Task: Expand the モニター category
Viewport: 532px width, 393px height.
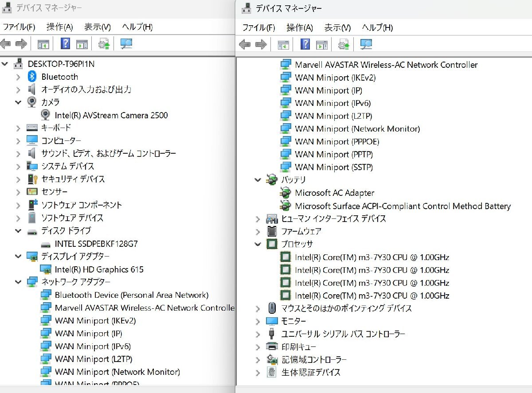Action: (x=258, y=321)
